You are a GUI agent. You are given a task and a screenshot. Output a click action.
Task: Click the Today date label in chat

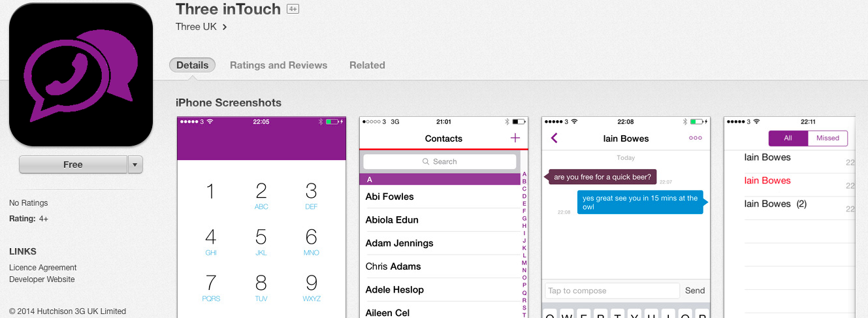point(626,158)
